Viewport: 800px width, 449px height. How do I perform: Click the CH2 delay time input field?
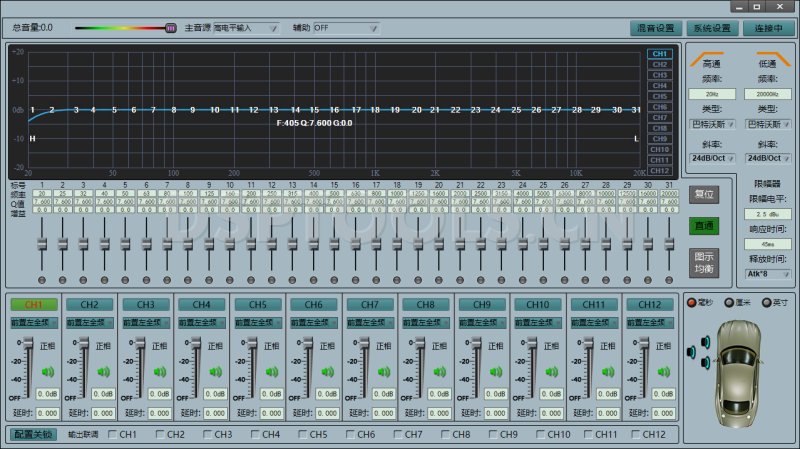[x=103, y=412]
